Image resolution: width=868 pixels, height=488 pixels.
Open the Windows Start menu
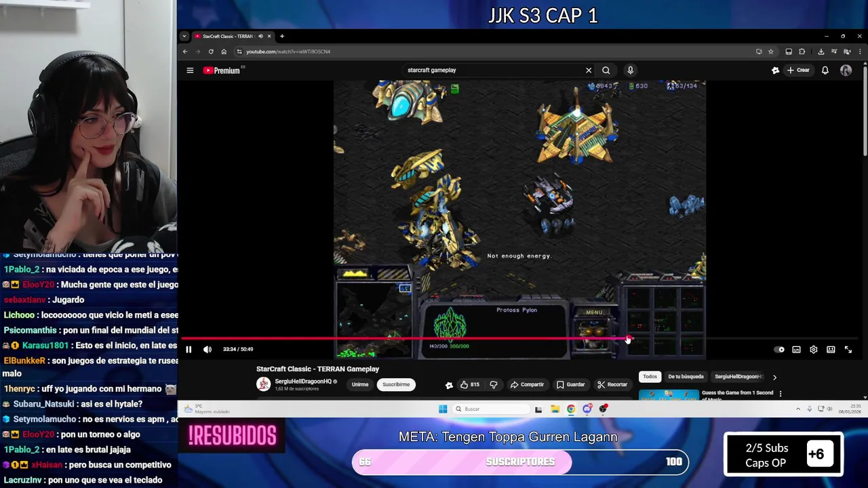point(443,409)
